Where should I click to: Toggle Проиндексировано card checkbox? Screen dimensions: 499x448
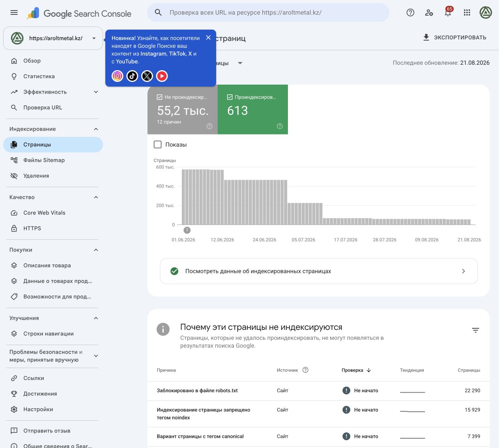(x=230, y=97)
